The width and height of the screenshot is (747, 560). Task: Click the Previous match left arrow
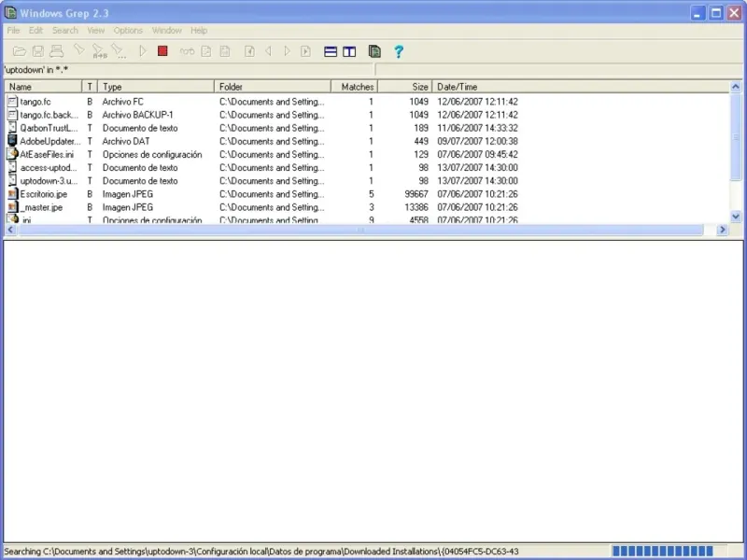(268, 51)
